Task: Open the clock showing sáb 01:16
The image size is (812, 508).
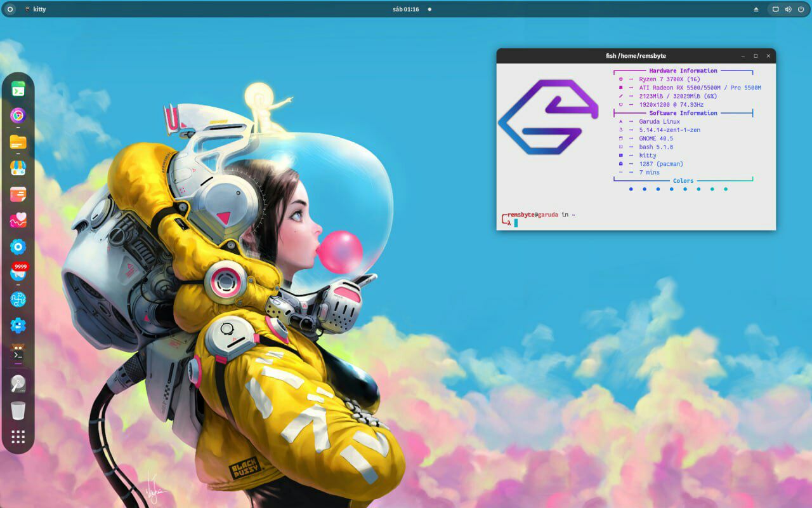Action: click(x=406, y=10)
